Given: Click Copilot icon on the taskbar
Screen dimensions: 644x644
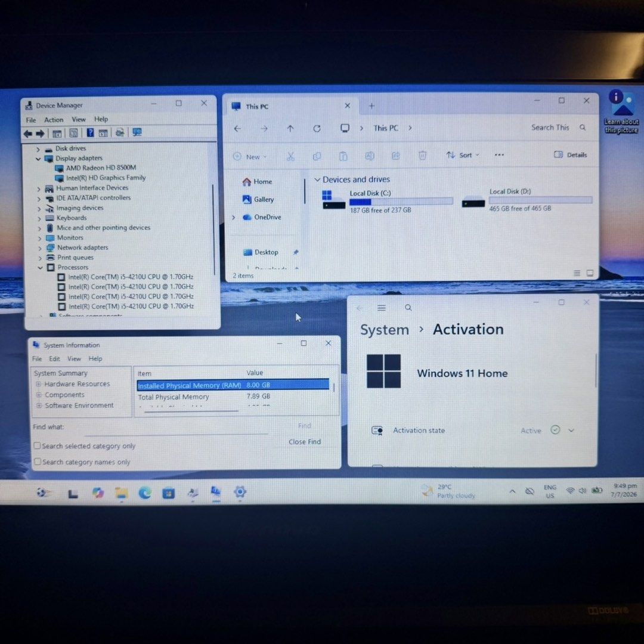Looking at the screenshot, I should [x=98, y=493].
